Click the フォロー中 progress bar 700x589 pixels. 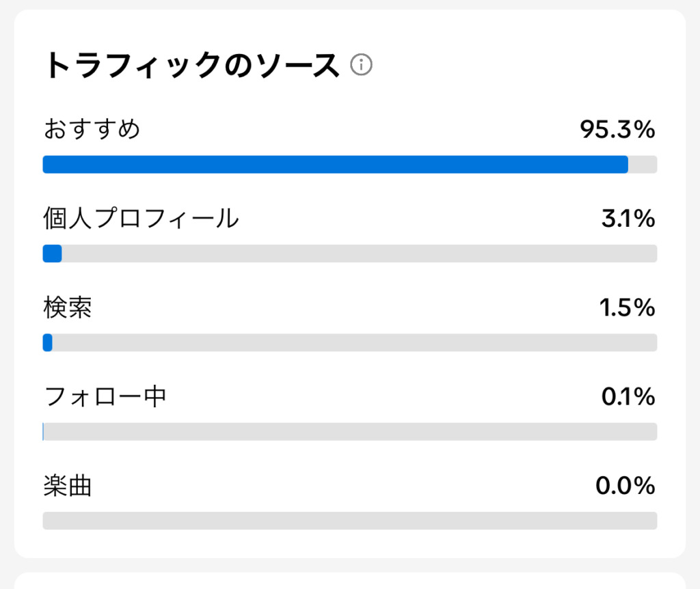(350, 432)
